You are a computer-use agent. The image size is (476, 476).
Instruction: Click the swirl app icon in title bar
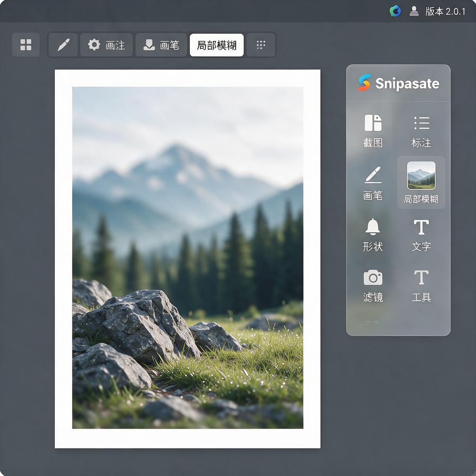(395, 11)
